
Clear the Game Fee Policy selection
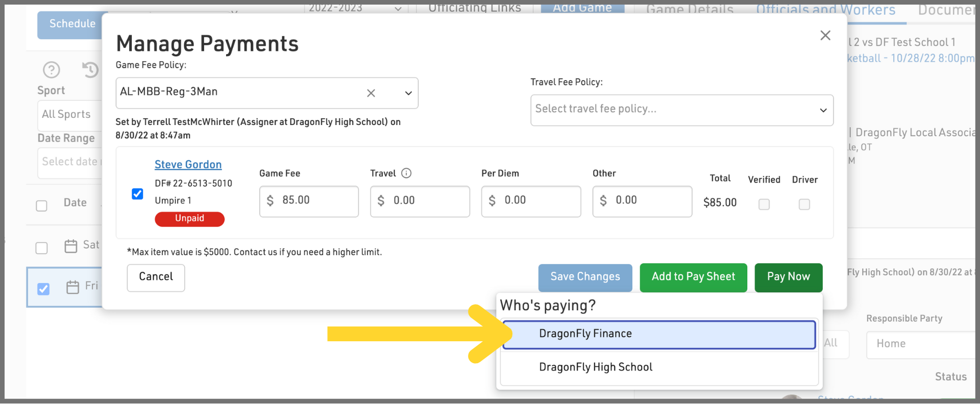[371, 93]
